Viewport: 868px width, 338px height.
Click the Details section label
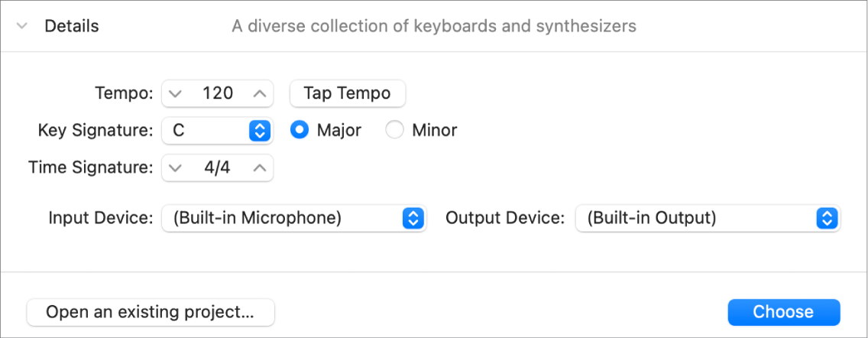72,26
